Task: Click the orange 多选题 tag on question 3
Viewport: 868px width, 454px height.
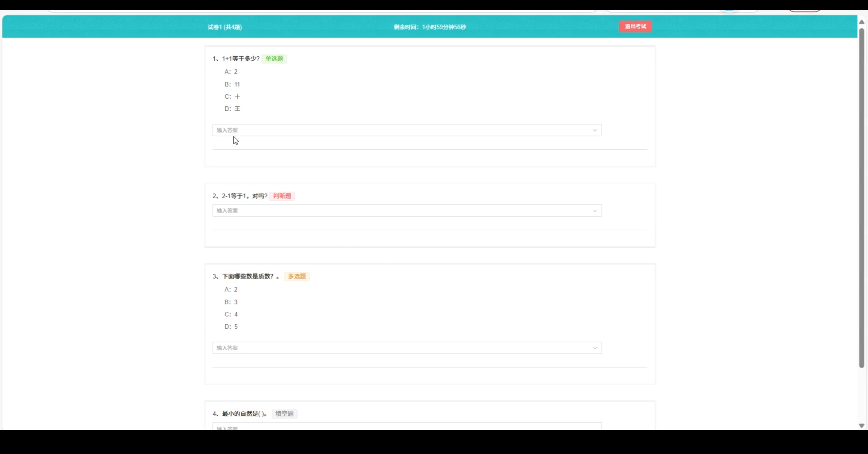Action: pos(296,276)
